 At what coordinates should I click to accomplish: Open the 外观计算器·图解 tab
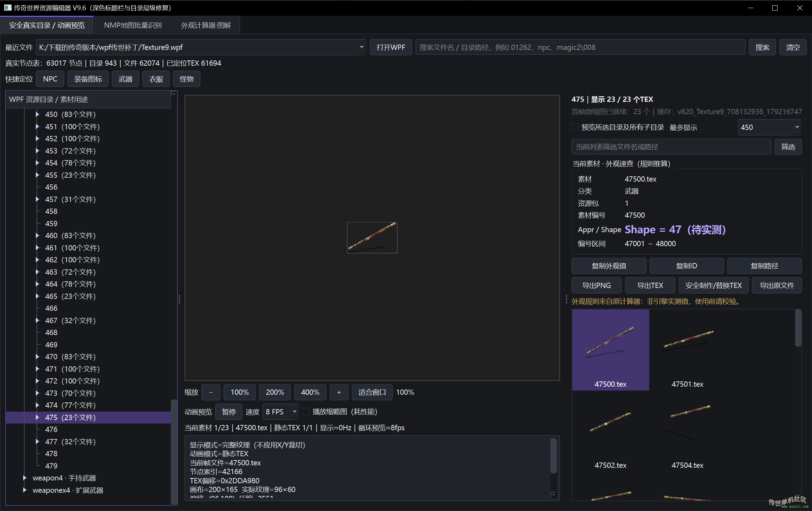(206, 25)
